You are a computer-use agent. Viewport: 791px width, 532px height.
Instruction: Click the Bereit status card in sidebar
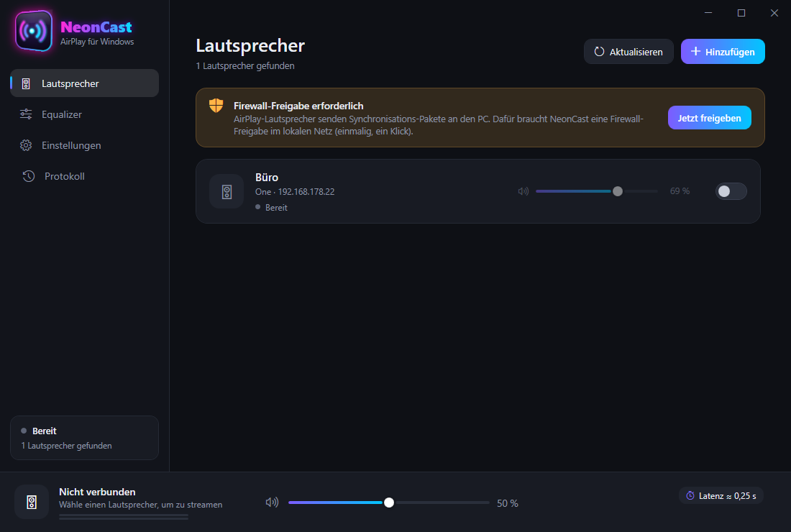pyautogui.click(x=84, y=438)
